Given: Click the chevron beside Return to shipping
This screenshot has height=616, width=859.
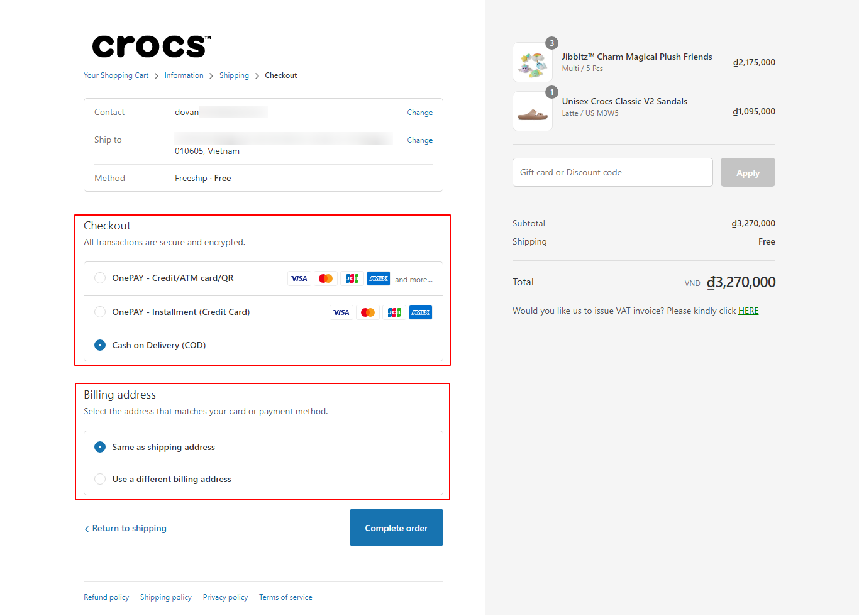Looking at the screenshot, I should pos(87,529).
